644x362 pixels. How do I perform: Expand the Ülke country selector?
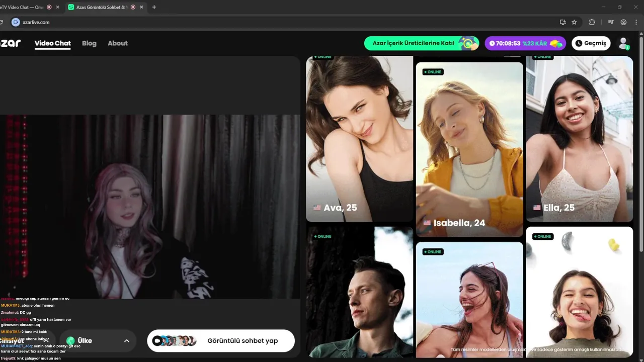[98, 340]
